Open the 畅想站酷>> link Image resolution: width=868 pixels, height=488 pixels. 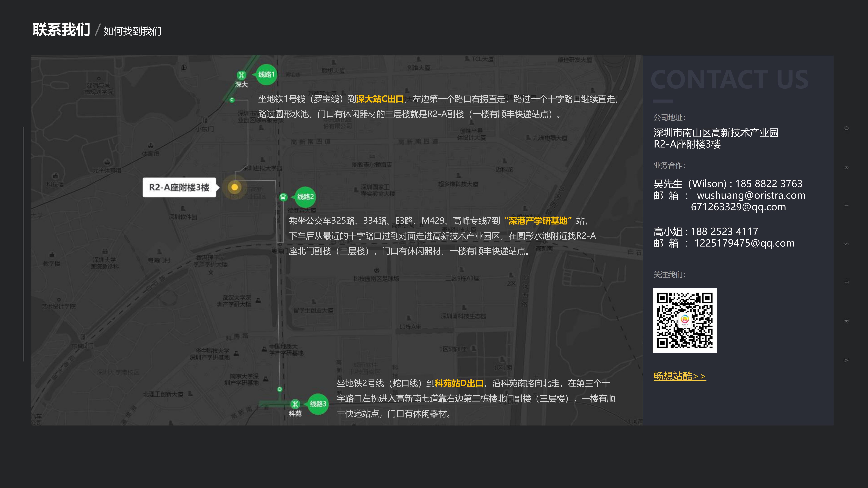coord(679,376)
